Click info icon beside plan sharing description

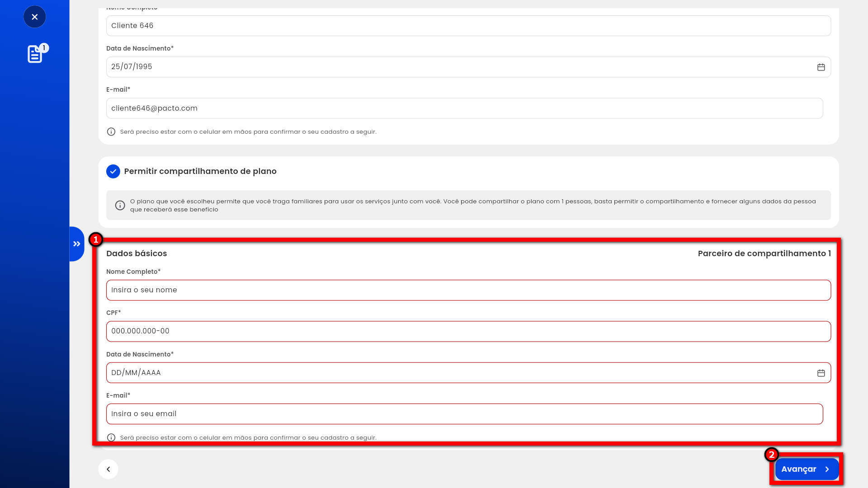(120, 205)
